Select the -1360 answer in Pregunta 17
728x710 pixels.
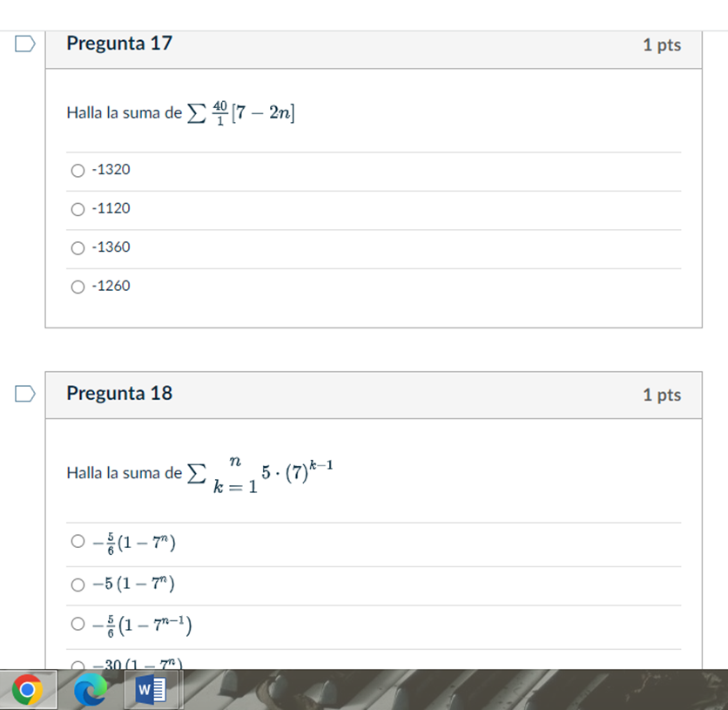click(x=78, y=247)
